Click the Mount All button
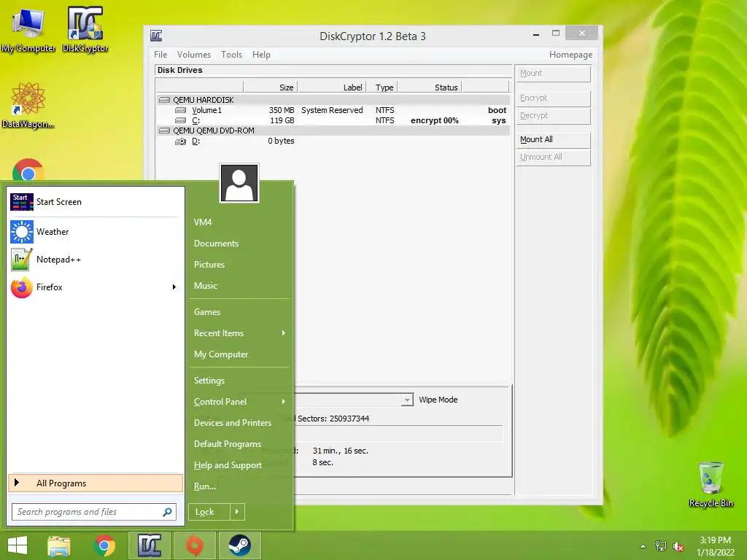Screen dimensions: 747x560 coord(554,139)
